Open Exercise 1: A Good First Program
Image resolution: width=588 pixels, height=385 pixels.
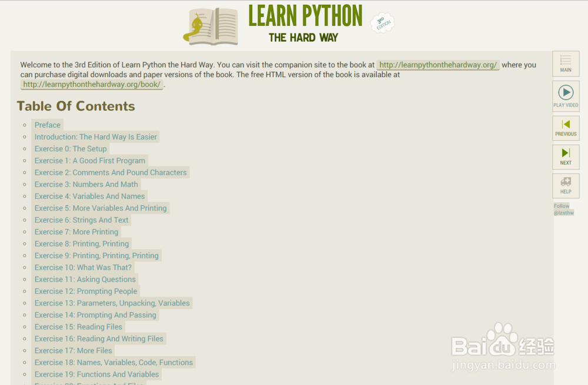point(90,160)
